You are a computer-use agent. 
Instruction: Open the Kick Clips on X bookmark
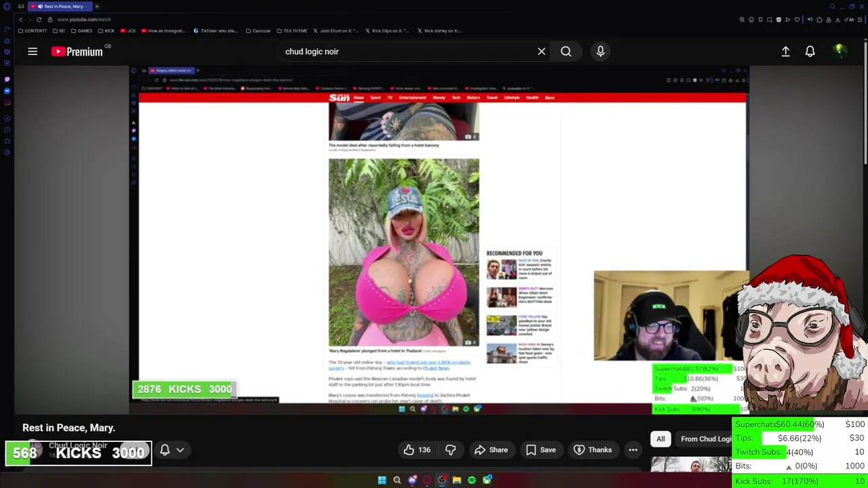387,30
